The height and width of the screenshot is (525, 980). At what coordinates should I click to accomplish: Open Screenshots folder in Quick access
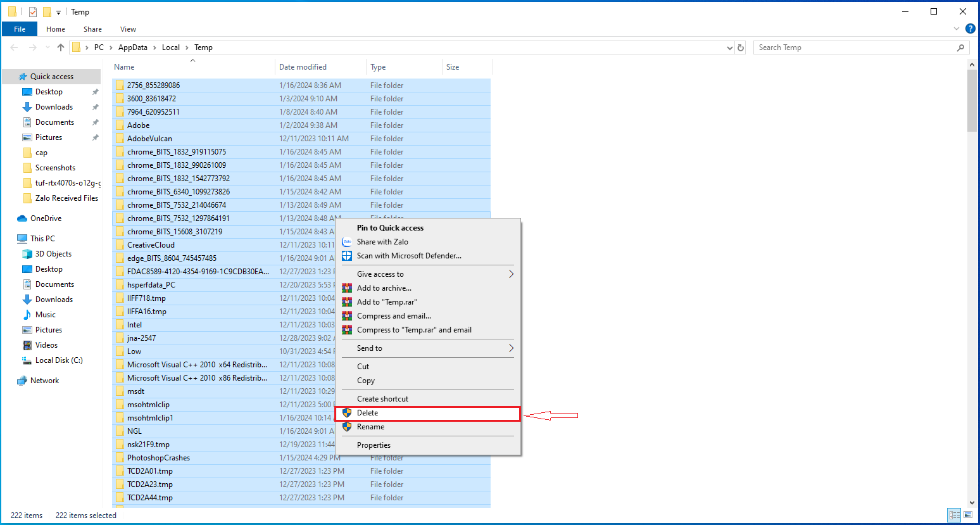(x=55, y=168)
